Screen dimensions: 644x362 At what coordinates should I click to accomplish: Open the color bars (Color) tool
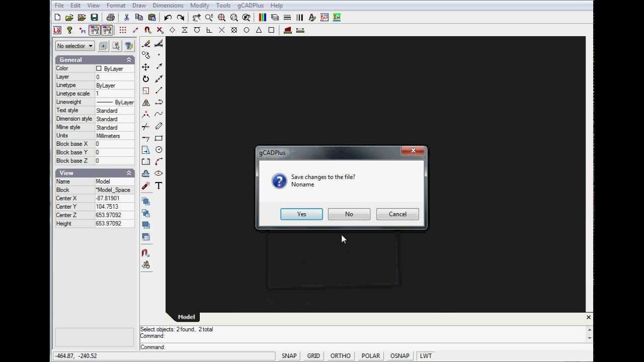click(x=262, y=18)
